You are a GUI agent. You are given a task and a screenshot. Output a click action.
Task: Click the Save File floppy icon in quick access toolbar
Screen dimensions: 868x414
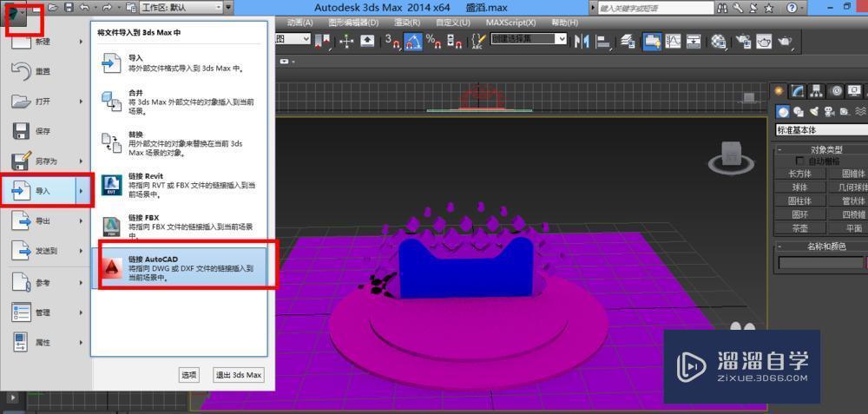pos(69,8)
